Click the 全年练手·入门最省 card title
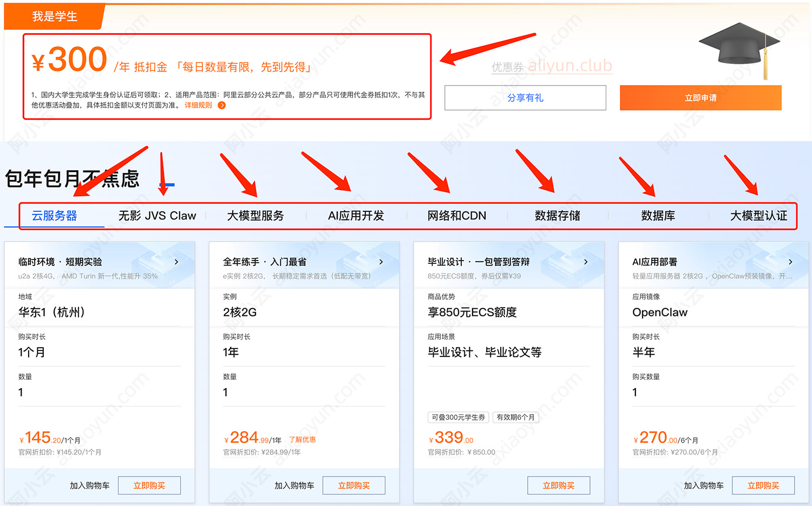 (265, 262)
